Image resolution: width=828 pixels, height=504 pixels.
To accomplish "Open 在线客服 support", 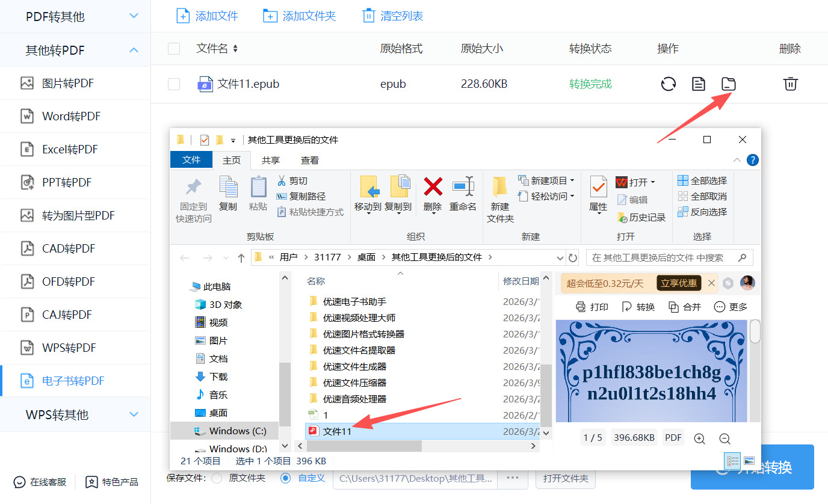I will point(40,482).
